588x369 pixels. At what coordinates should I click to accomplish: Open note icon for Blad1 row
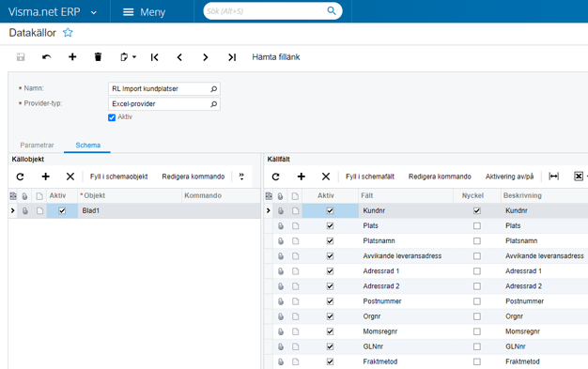[x=39, y=210]
